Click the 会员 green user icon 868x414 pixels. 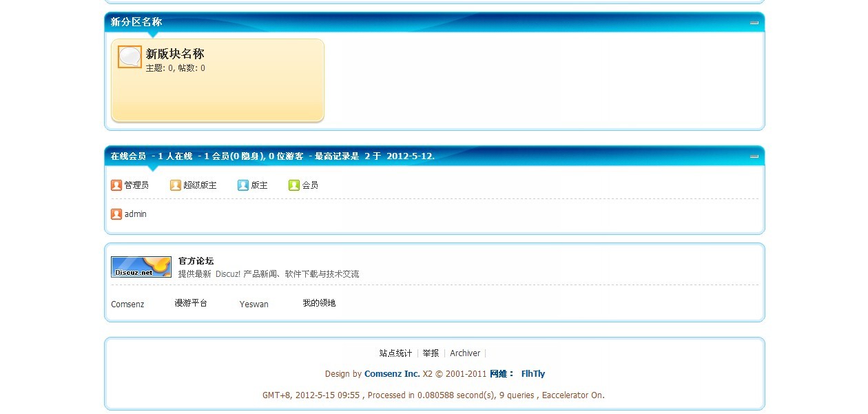coord(294,185)
